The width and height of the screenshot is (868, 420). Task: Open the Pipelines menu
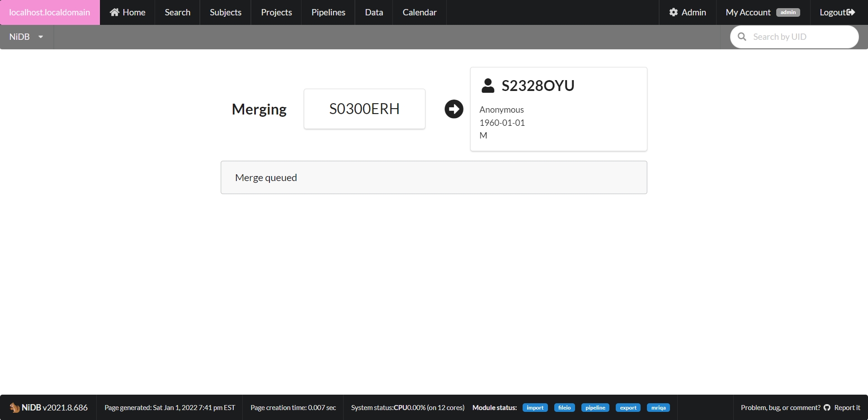click(328, 12)
